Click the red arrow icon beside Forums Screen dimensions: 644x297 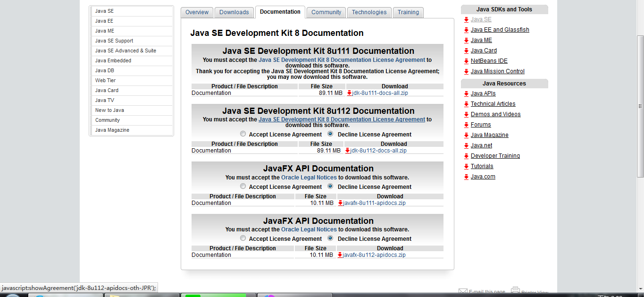466,125
